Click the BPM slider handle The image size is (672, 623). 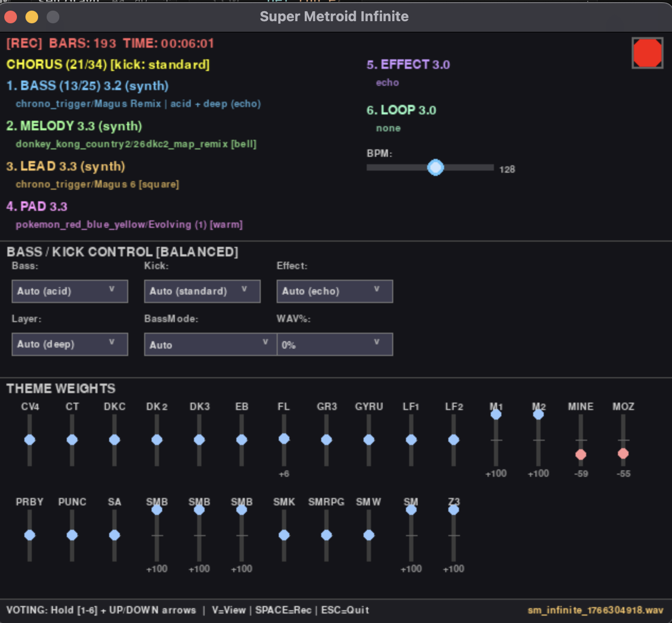coord(435,167)
